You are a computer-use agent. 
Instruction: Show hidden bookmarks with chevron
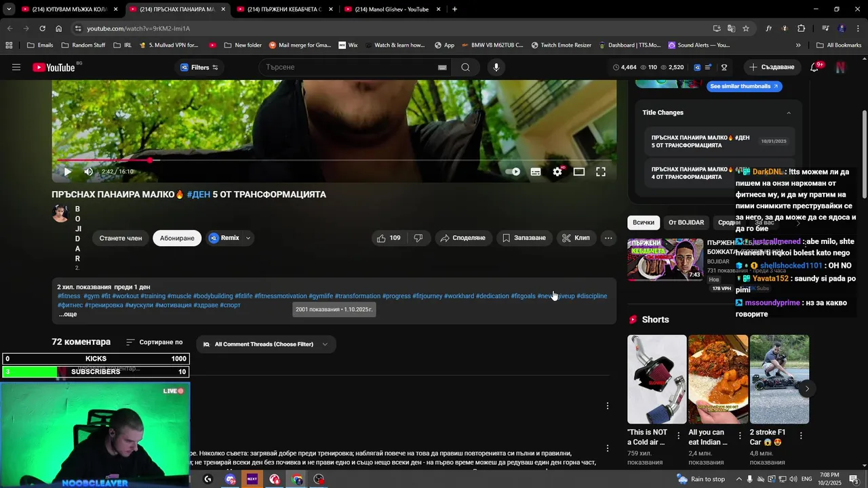tap(798, 45)
